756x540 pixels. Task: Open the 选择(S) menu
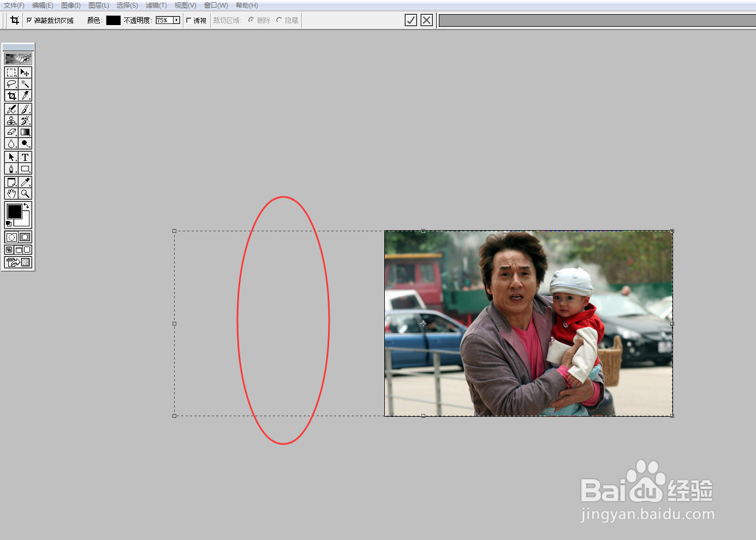click(127, 5)
